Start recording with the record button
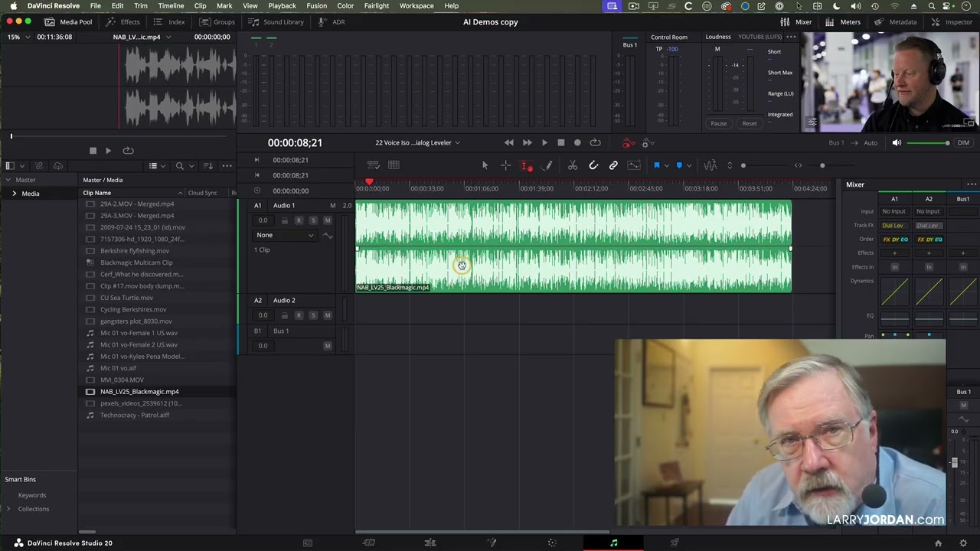Viewport: 980px width, 551px height. pyautogui.click(x=577, y=142)
